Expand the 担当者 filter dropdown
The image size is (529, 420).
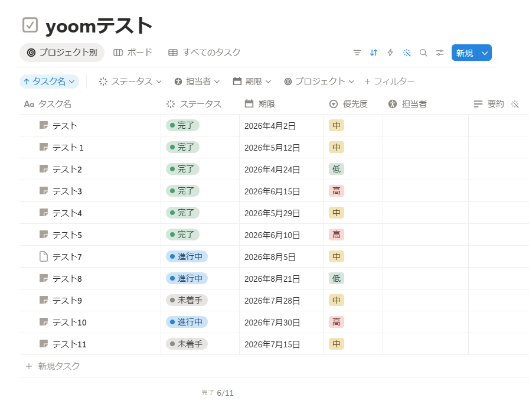point(197,82)
